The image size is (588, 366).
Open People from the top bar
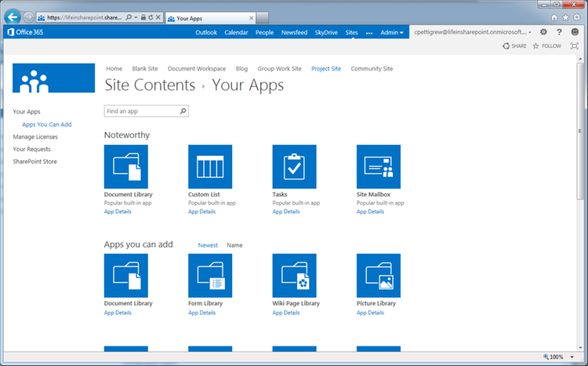tap(264, 33)
